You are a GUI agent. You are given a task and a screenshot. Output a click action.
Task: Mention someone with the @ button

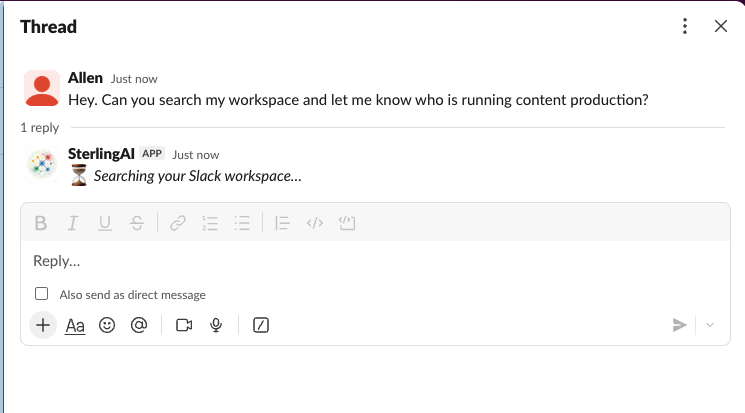point(139,325)
